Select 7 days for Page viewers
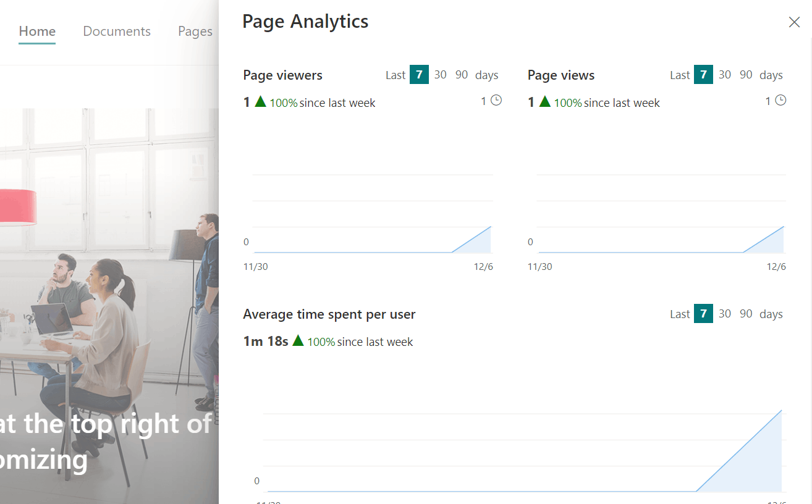 419,75
